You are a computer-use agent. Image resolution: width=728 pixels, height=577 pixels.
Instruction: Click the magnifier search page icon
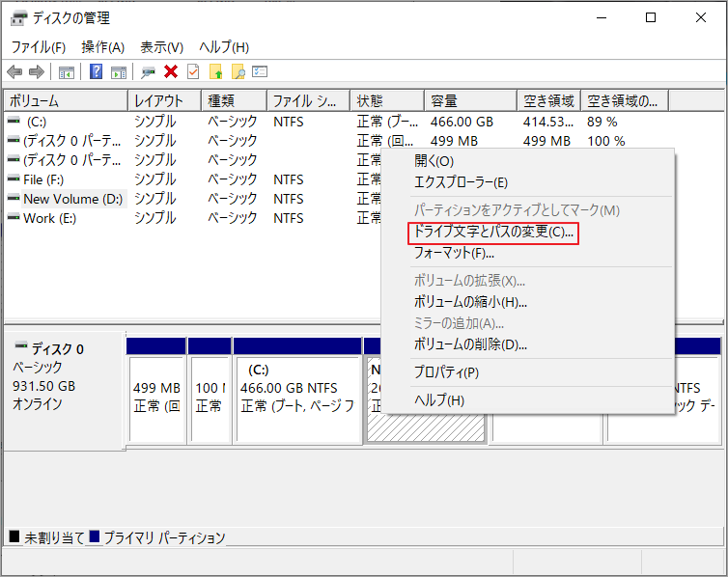[238, 71]
